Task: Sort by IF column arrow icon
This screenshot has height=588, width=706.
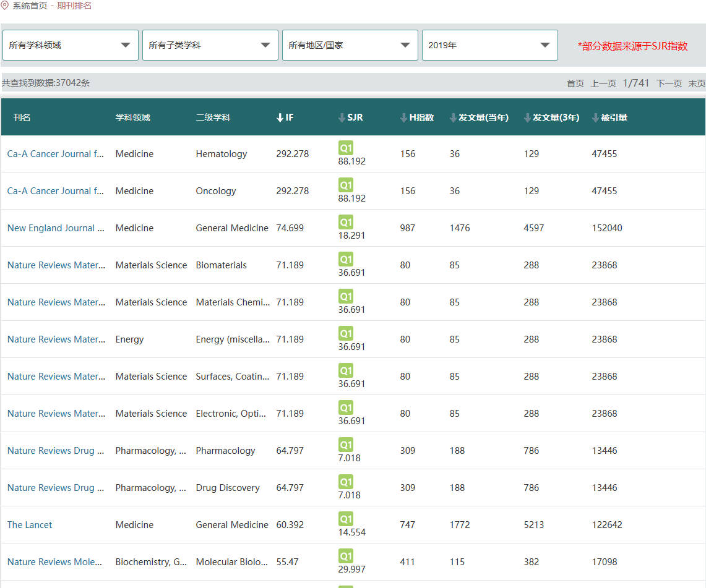Action: [x=280, y=117]
